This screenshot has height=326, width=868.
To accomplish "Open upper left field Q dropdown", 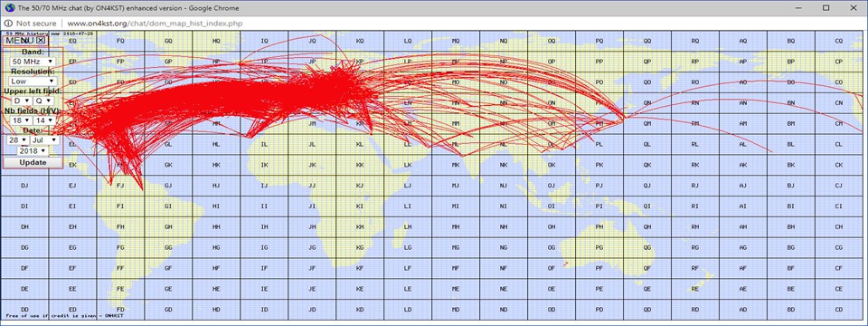I will tap(43, 101).
